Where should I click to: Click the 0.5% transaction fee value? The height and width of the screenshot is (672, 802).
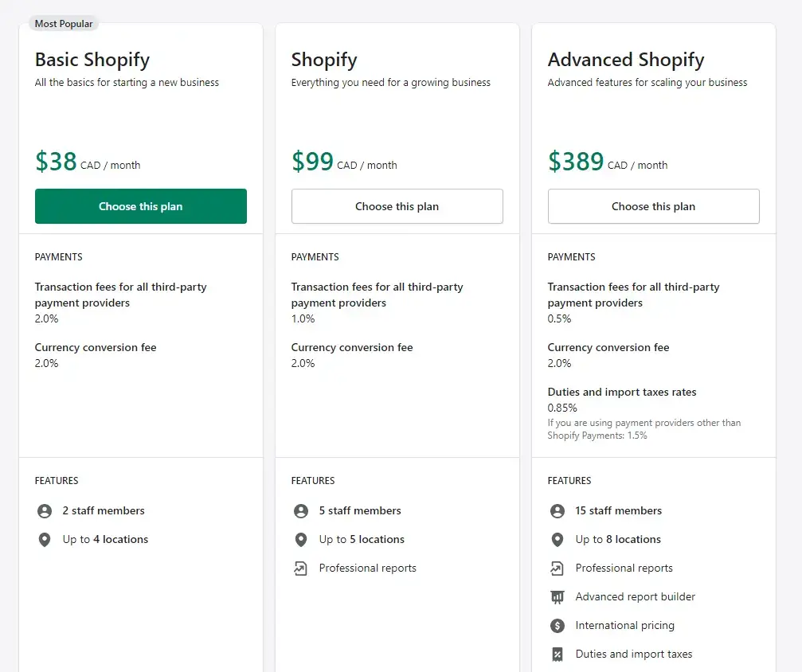pos(559,318)
